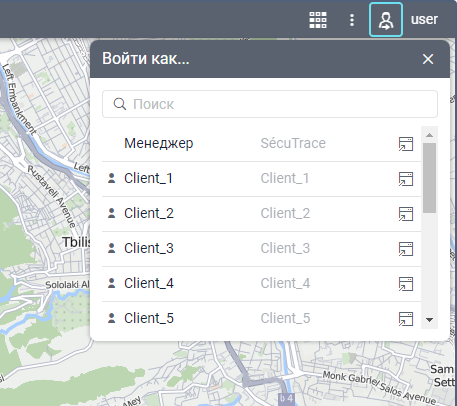Click the user name in top bar
457x406 pixels.
pyautogui.click(x=424, y=19)
